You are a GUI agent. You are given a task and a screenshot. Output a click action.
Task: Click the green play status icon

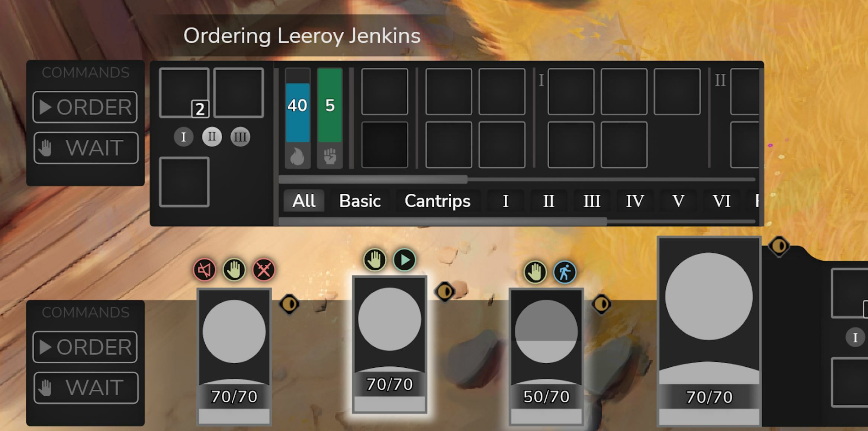[404, 260]
